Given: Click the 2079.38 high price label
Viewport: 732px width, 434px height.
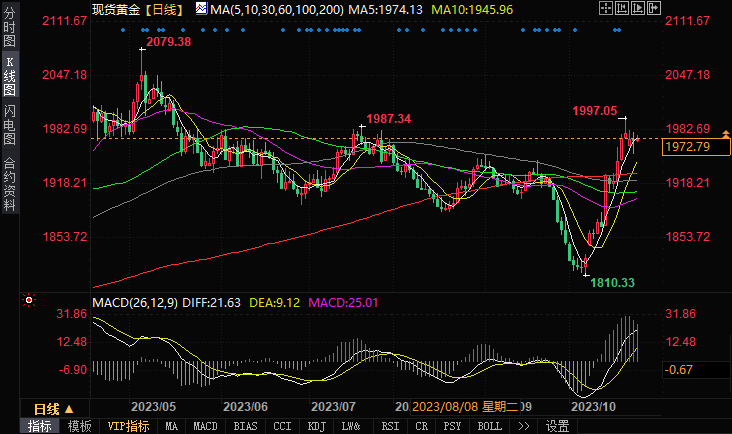Looking at the screenshot, I should tap(169, 42).
